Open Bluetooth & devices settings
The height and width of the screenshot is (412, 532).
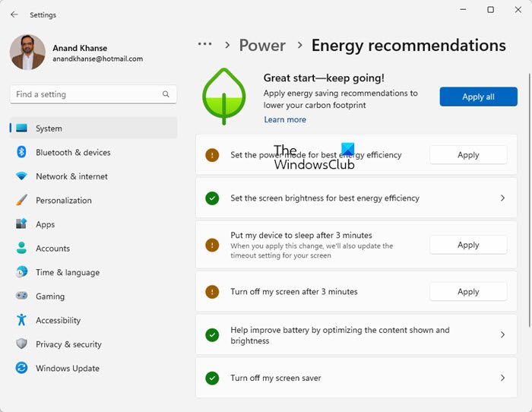point(73,153)
